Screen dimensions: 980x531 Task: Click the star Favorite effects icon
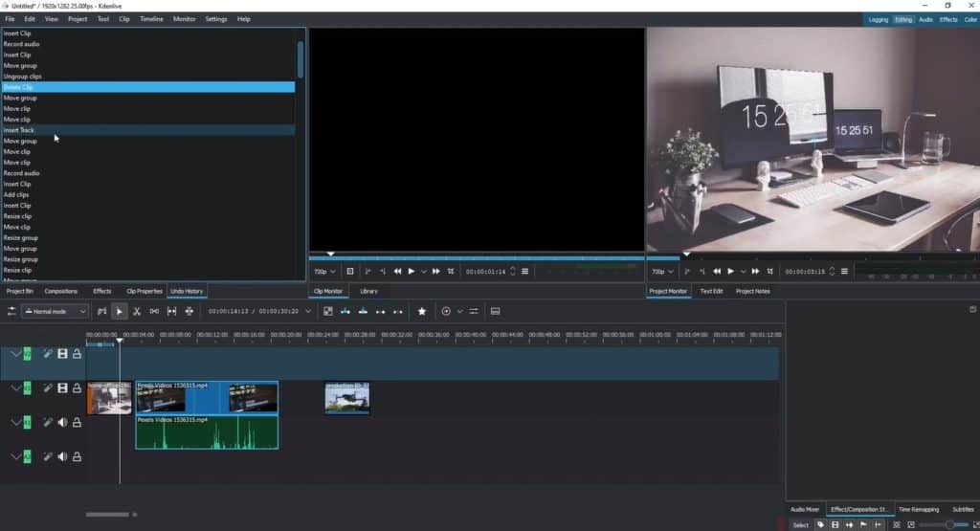pos(421,311)
